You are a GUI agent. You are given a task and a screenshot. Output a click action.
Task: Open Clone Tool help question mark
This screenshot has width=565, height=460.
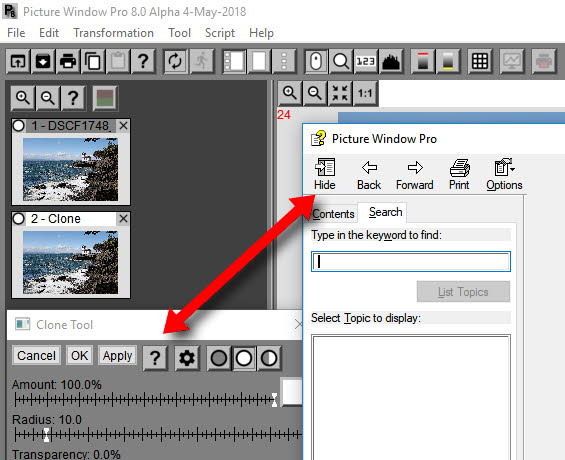155,358
